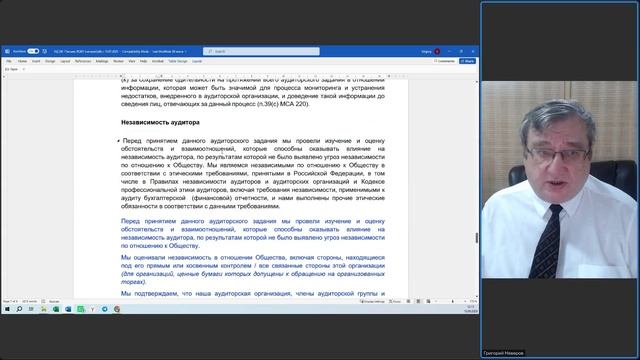The width and height of the screenshot is (640, 360).
Task: Click the Comments button
Action: [x=444, y=61]
